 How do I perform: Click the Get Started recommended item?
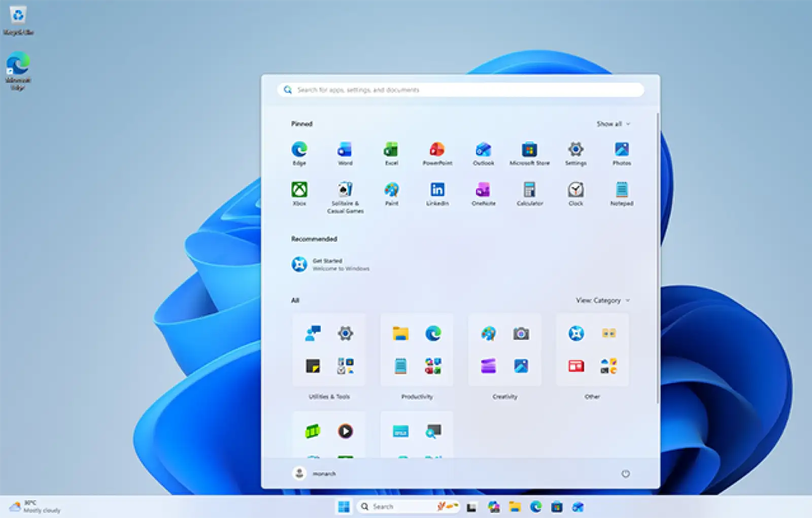coord(330,265)
